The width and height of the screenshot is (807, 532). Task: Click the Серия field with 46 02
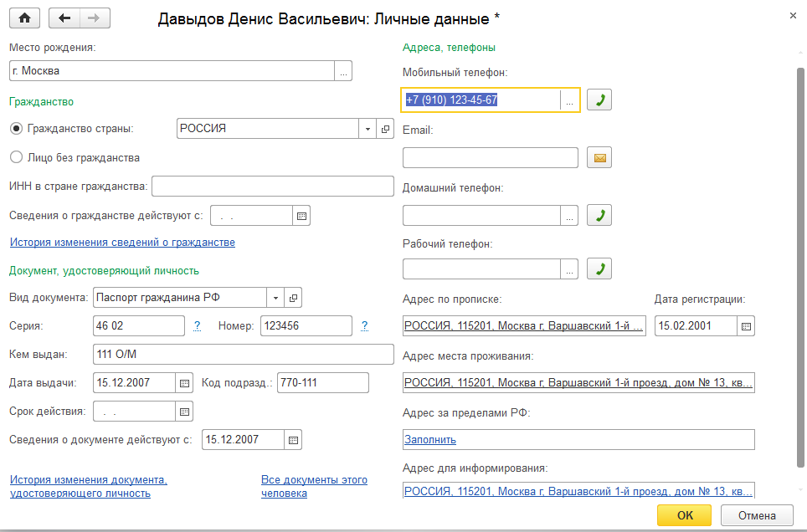click(139, 326)
